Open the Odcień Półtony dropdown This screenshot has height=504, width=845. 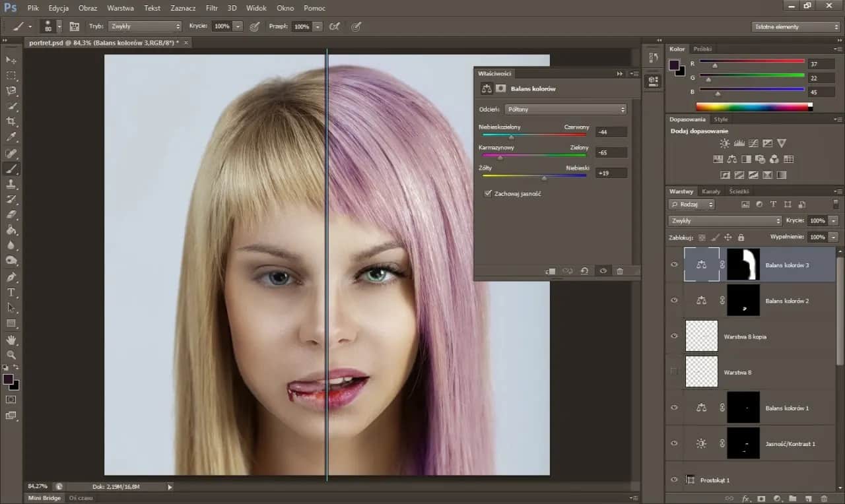point(565,109)
